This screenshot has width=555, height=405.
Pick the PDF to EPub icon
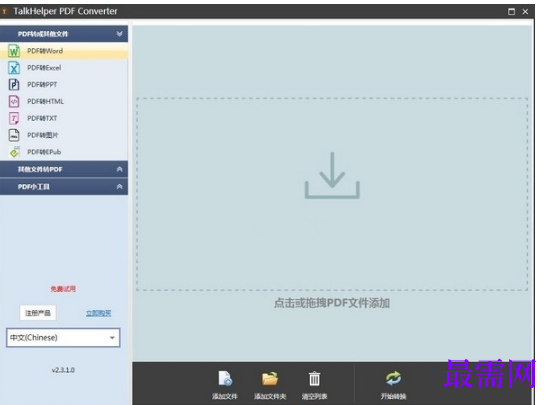[x=14, y=152]
